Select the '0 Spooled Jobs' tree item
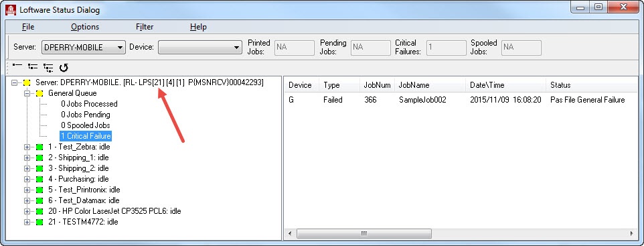The image size is (644, 246). (x=86, y=125)
